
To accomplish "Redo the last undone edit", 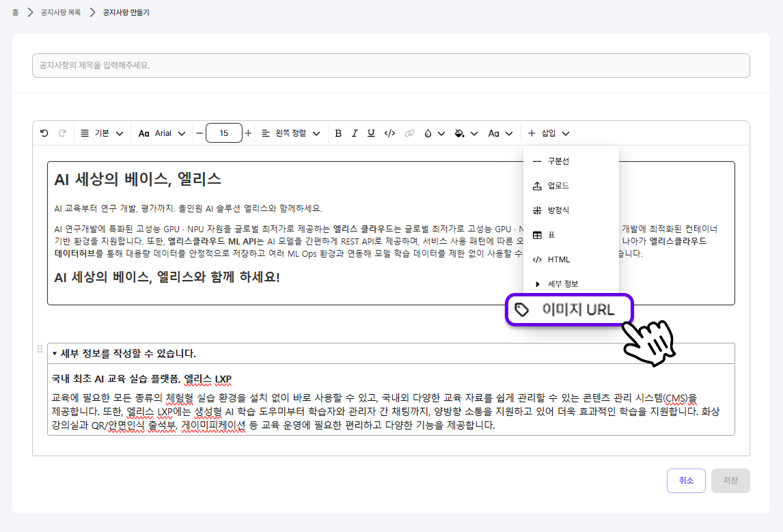I will [62, 133].
